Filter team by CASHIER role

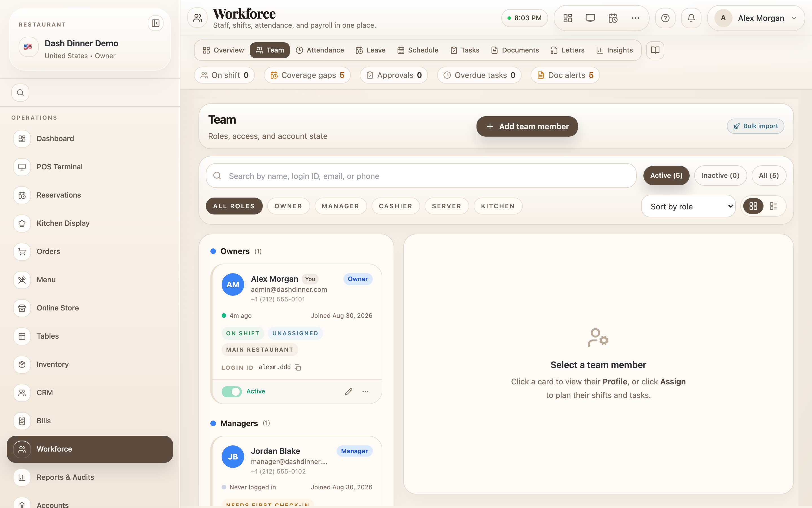click(x=396, y=206)
